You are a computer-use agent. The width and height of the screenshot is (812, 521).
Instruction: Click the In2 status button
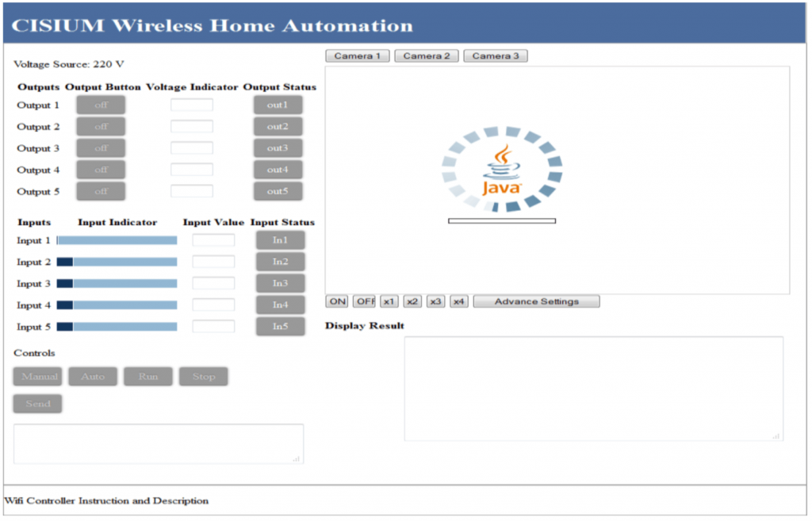click(280, 262)
